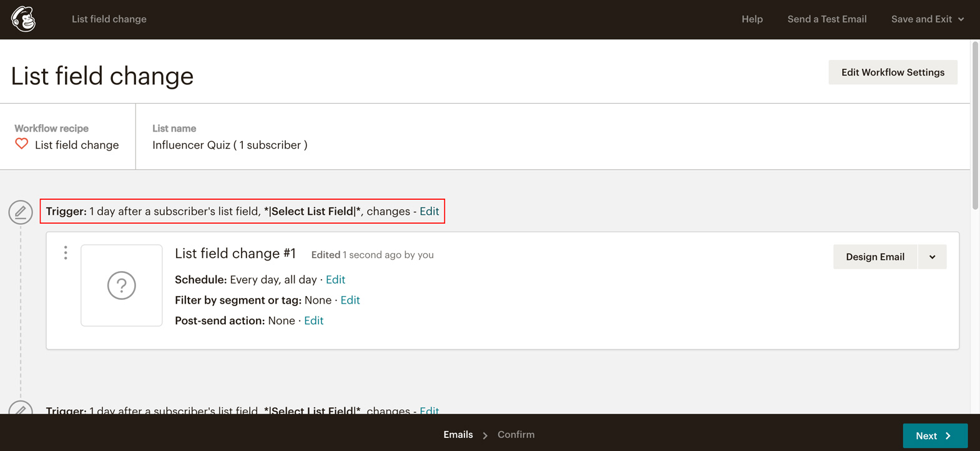Click the heart icon next to List field change
The width and height of the screenshot is (980, 451).
pyautogui.click(x=22, y=144)
